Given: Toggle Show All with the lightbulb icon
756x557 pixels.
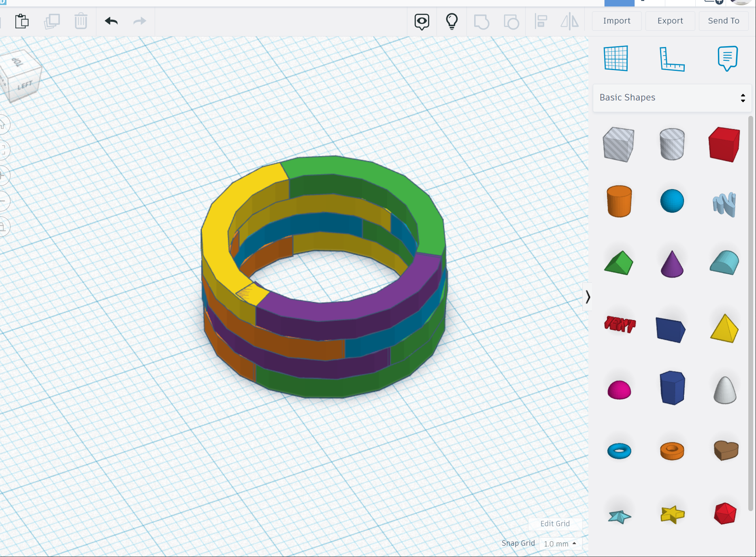Looking at the screenshot, I should pos(452,21).
